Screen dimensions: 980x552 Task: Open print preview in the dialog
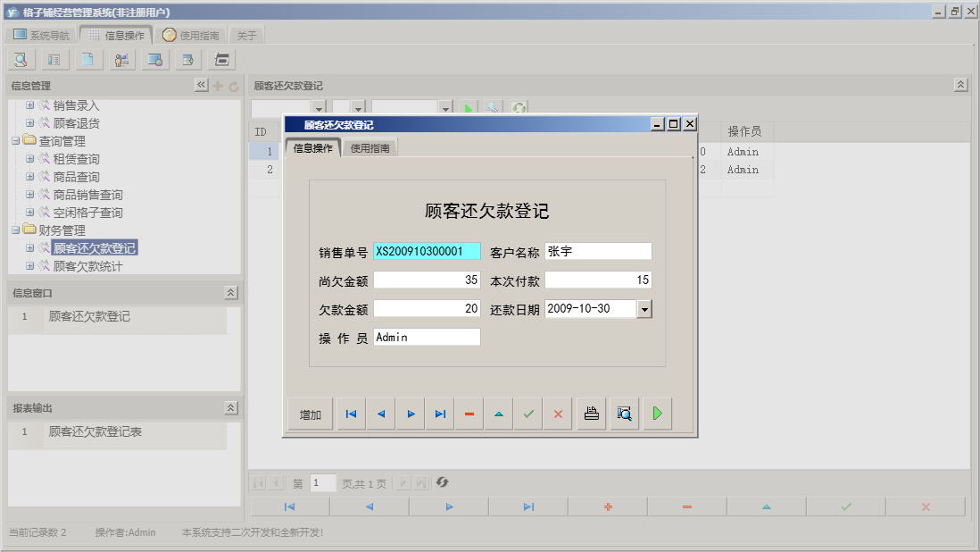click(624, 413)
